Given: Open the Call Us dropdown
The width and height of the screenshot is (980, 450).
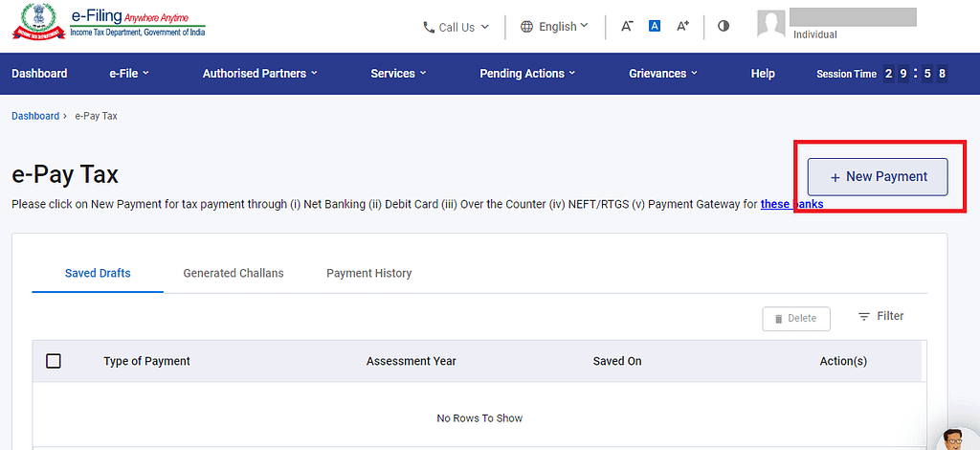Looking at the screenshot, I should 457,27.
